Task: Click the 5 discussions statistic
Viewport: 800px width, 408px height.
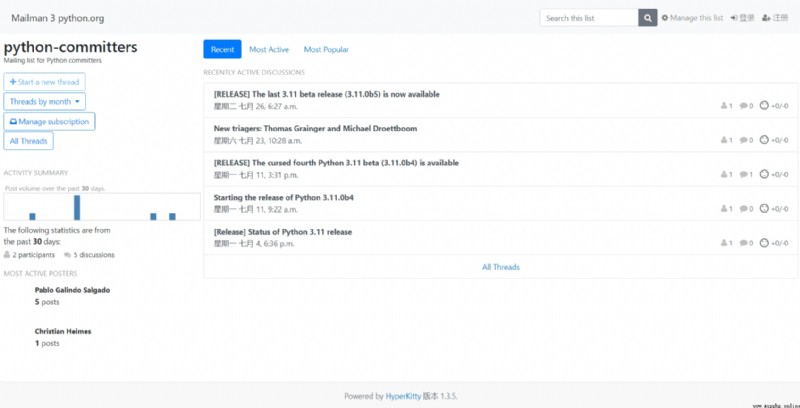Action: pos(89,254)
